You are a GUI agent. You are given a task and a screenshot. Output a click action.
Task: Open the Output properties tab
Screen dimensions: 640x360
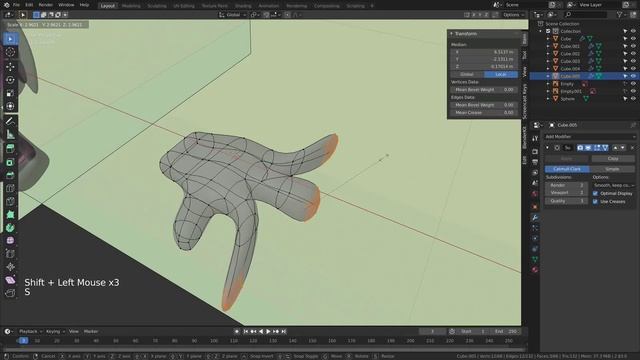[535, 162]
